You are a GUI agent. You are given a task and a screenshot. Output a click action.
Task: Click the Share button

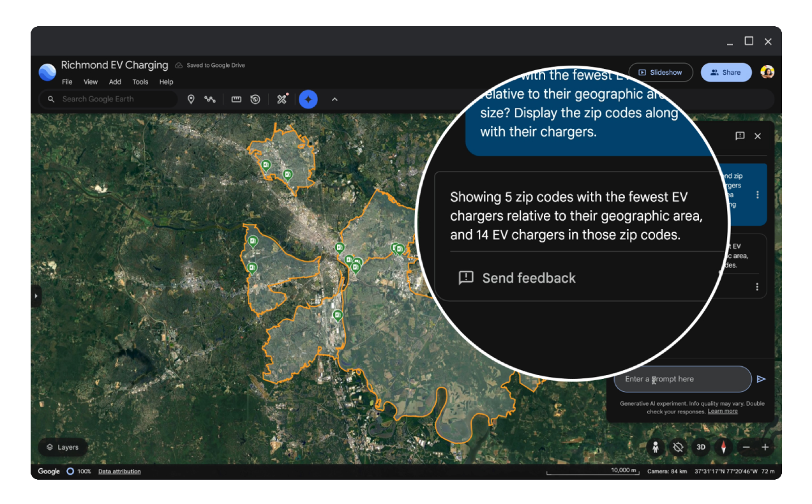[725, 72]
